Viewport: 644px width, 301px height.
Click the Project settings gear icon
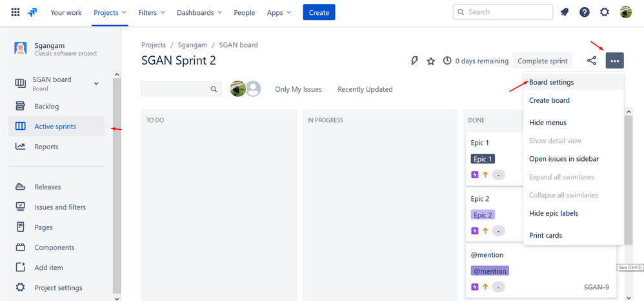tap(20, 287)
